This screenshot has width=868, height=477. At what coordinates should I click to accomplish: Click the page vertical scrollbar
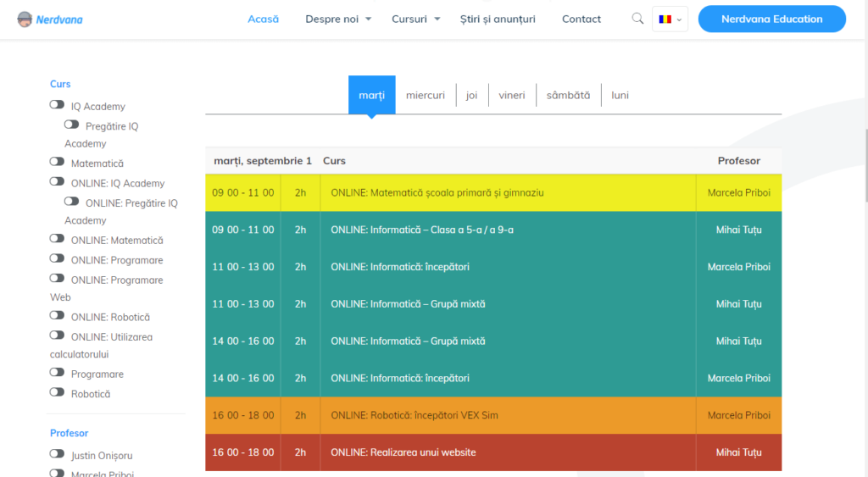click(x=865, y=166)
